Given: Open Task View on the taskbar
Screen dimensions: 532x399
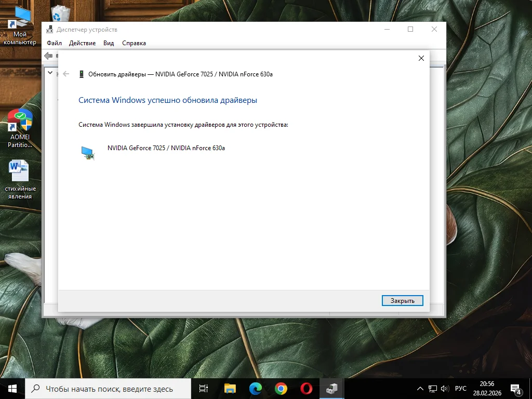Looking at the screenshot, I should point(204,388).
